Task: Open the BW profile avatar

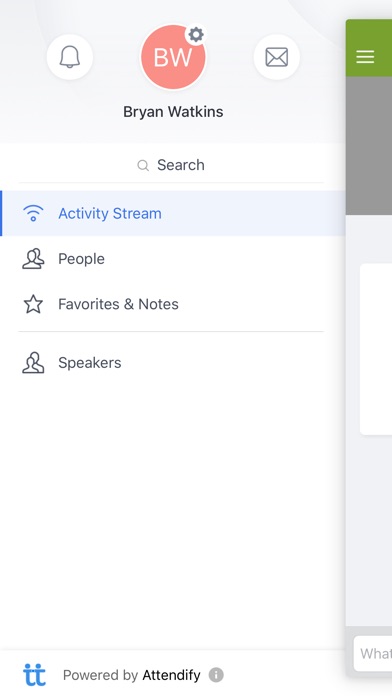Action: pyautogui.click(x=173, y=58)
